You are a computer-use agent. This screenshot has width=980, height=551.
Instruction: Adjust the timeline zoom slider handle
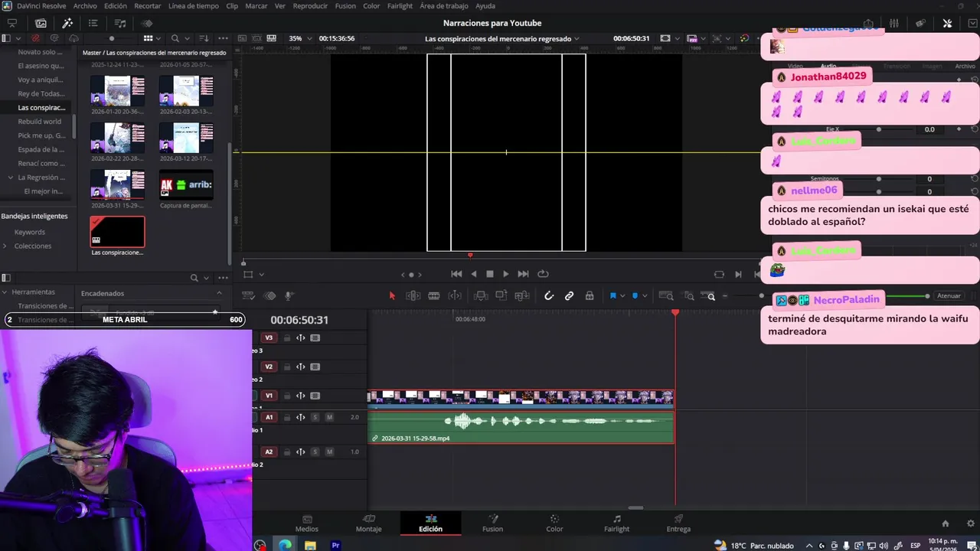click(x=762, y=296)
